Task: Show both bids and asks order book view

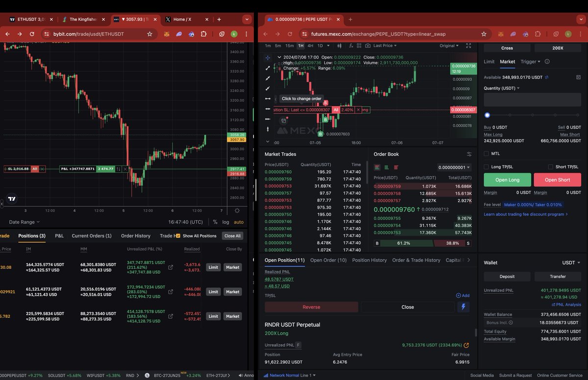Action: click(x=377, y=167)
